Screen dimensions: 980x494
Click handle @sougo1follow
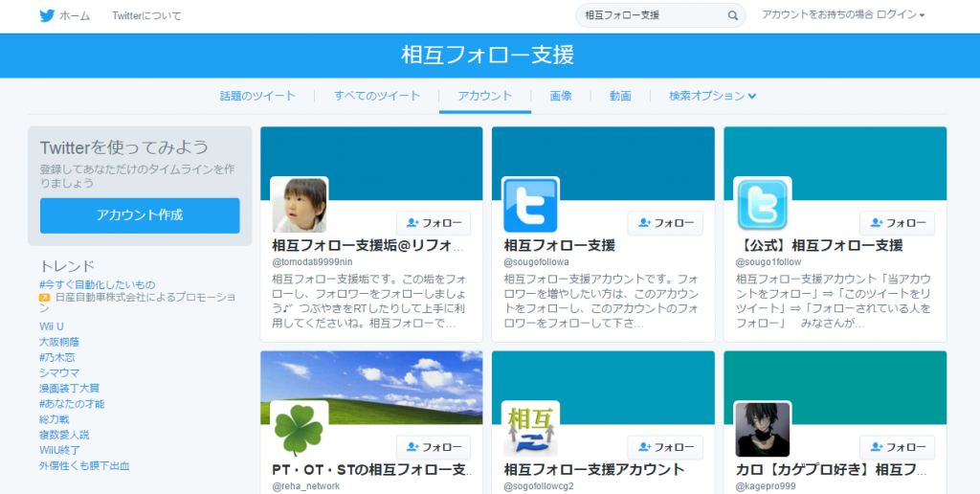pos(768,262)
